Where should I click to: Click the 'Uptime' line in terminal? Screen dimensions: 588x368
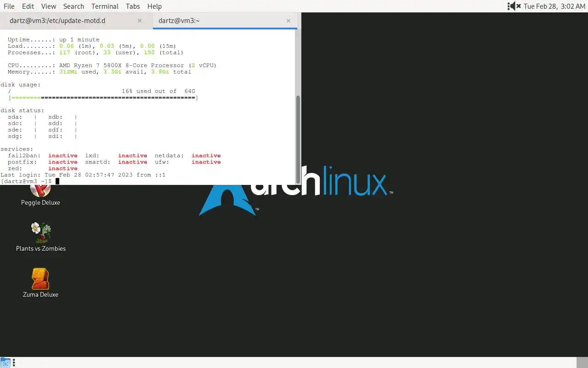coord(53,40)
